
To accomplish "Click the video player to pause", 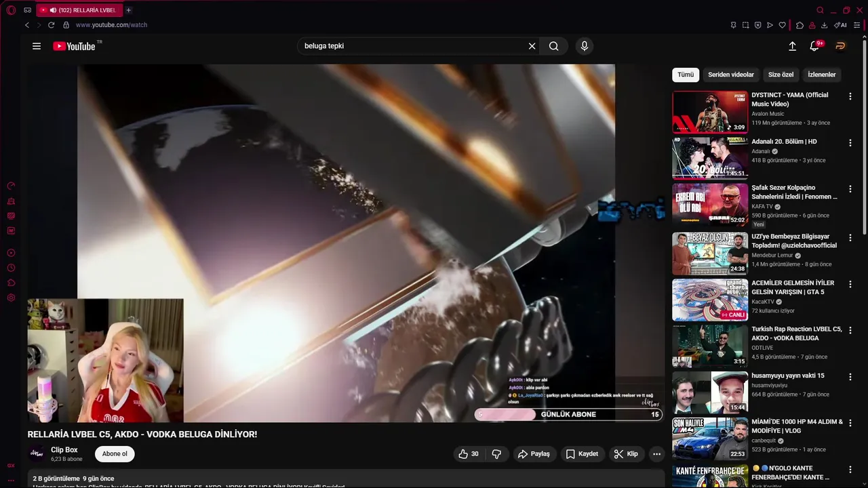I will point(346,243).
